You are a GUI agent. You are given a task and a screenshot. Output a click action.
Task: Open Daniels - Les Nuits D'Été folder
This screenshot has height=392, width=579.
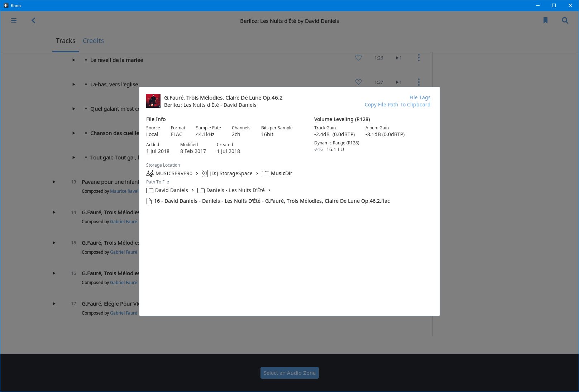[x=231, y=190]
